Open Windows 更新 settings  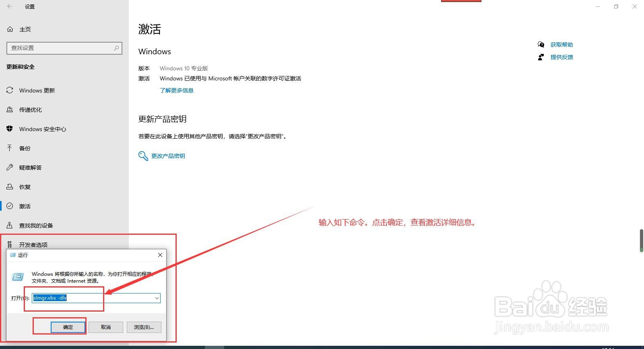[37, 90]
